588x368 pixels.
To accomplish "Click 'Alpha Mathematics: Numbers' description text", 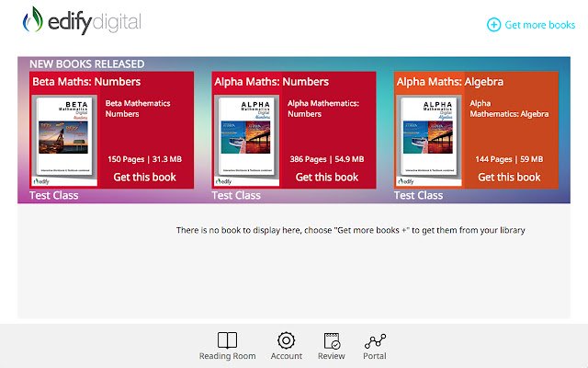I will [x=323, y=109].
